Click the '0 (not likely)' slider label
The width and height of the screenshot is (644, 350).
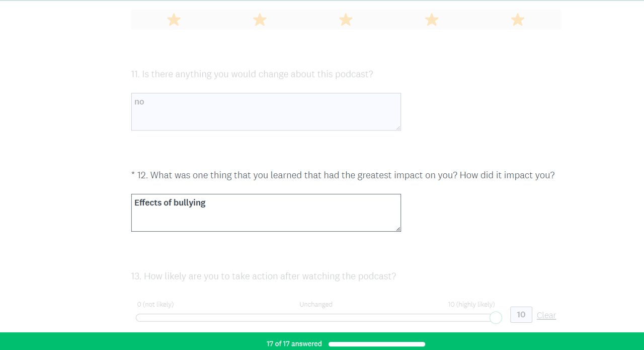(x=155, y=304)
